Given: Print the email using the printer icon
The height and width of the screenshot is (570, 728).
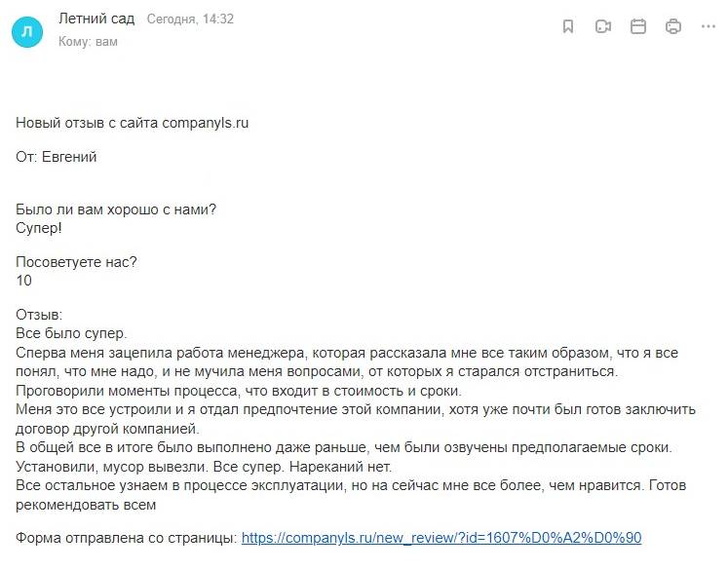Looking at the screenshot, I should [x=673, y=27].
